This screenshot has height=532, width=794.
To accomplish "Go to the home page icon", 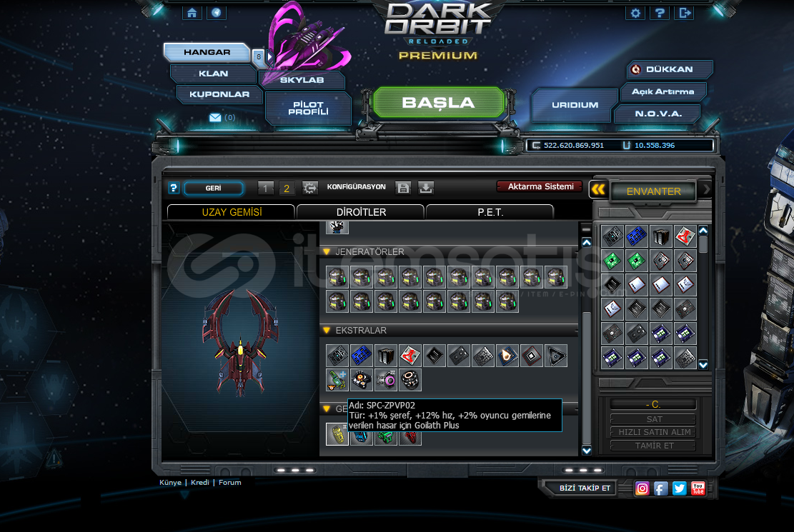I will click(x=192, y=13).
